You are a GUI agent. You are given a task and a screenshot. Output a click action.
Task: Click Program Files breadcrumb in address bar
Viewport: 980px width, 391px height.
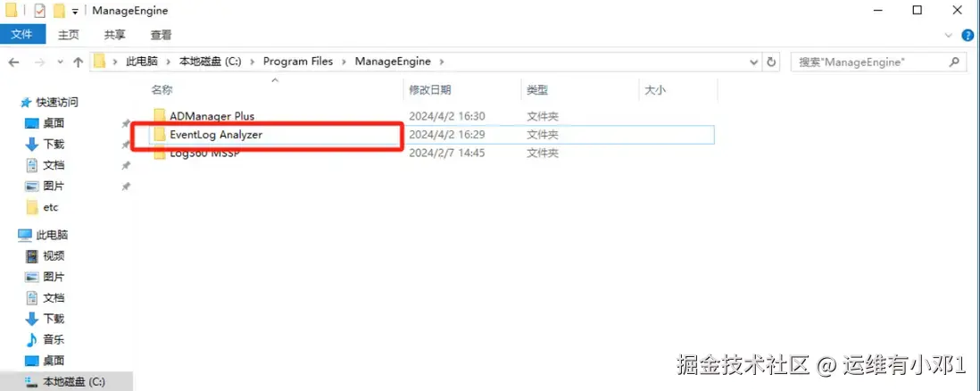(x=297, y=62)
